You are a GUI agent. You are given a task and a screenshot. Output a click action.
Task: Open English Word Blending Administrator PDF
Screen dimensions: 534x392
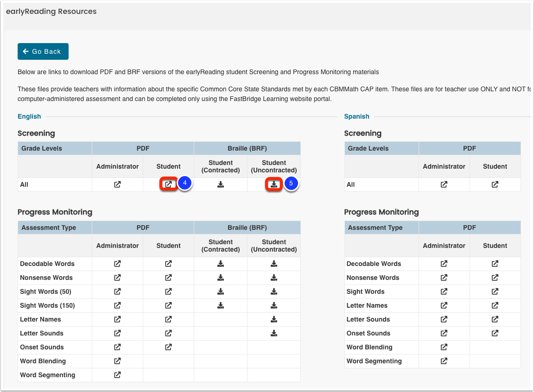[x=117, y=361]
